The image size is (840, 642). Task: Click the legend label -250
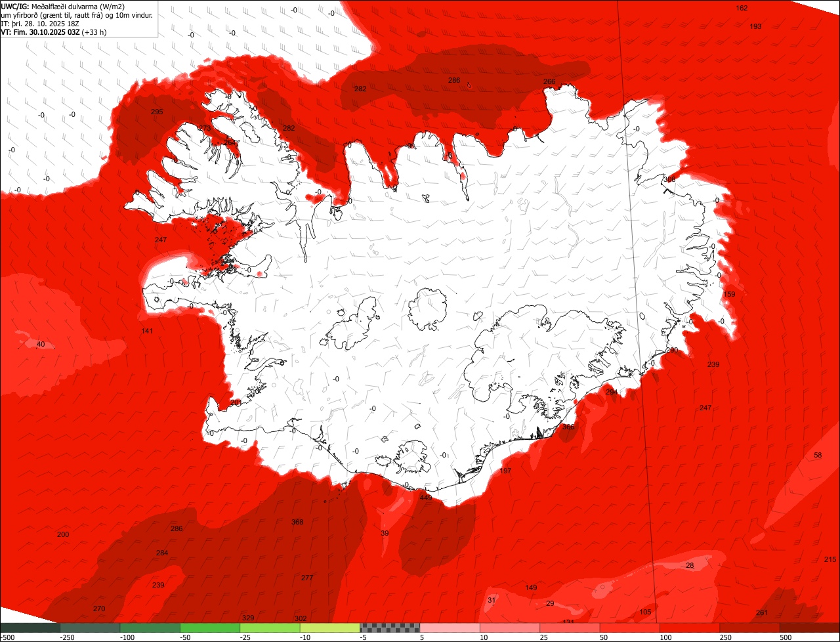coord(67,637)
